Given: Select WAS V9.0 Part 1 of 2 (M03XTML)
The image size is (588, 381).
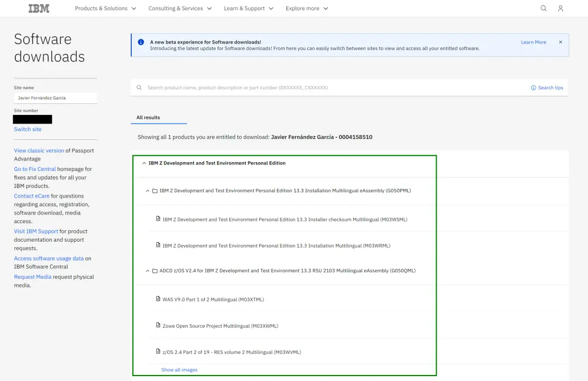Looking at the screenshot, I should click(213, 299).
